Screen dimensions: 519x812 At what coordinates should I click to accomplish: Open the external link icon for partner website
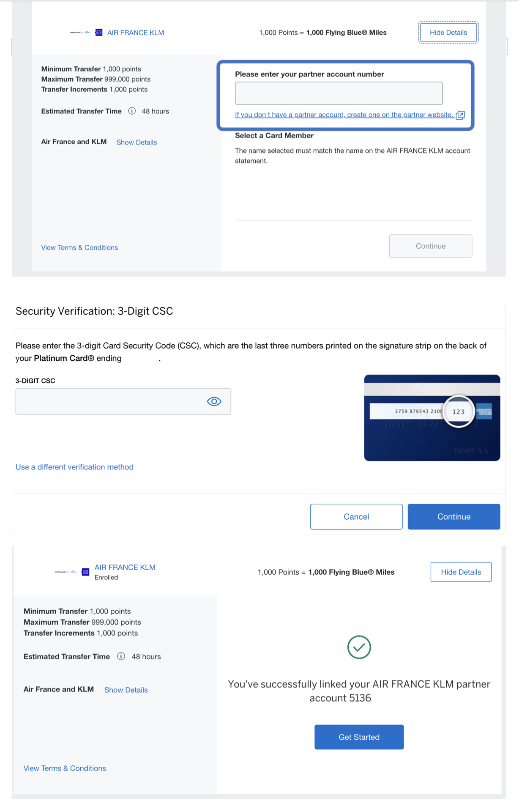tap(460, 115)
